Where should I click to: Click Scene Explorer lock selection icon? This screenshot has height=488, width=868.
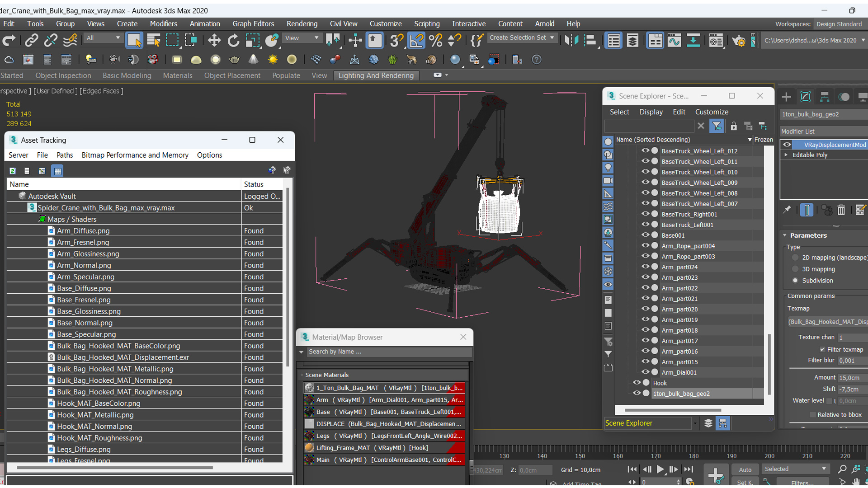pyautogui.click(x=733, y=126)
